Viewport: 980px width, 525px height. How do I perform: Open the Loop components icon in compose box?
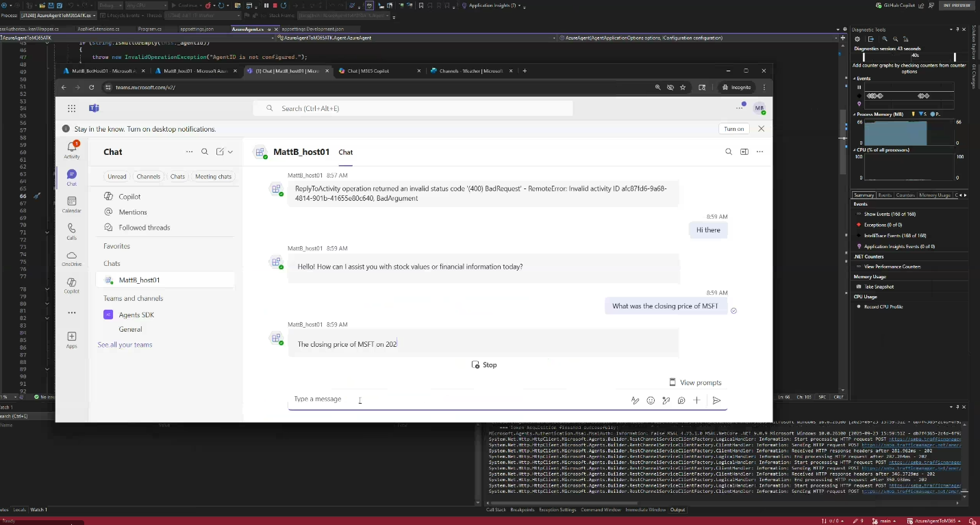(681, 400)
